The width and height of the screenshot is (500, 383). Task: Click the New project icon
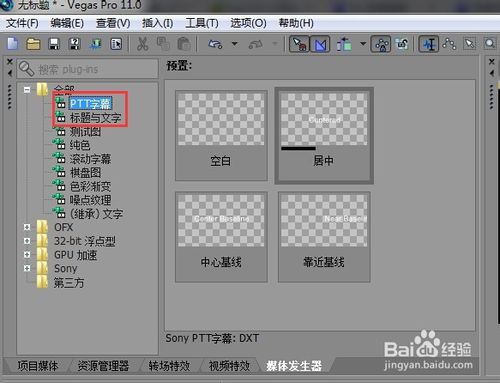click(12, 44)
